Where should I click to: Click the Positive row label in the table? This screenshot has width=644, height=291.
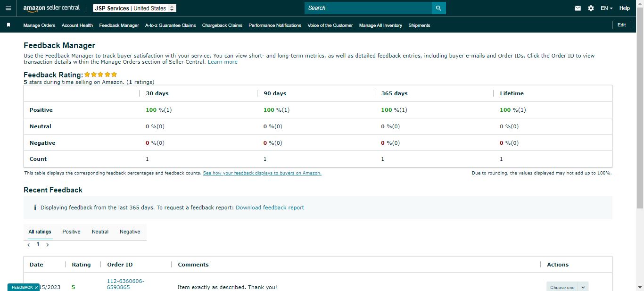point(41,110)
